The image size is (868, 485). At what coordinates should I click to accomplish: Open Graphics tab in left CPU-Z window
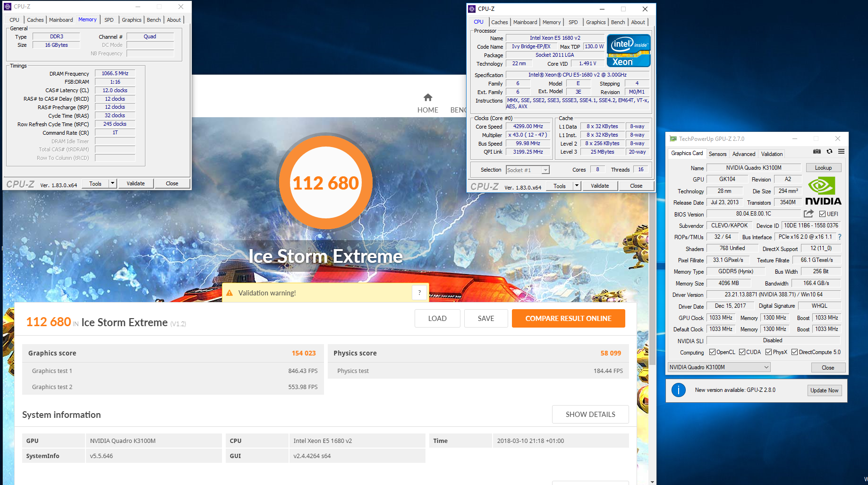coord(131,20)
